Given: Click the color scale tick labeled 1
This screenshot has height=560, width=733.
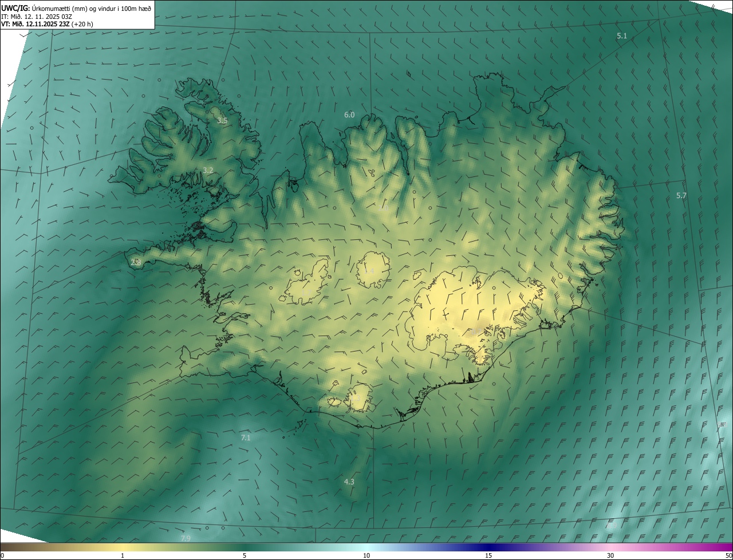Looking at the screenshot, I should pyautogui.click(x=123, y=555).
